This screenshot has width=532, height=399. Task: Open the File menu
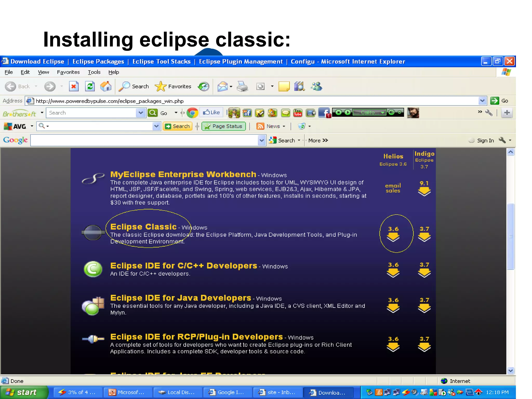[9, 72]
